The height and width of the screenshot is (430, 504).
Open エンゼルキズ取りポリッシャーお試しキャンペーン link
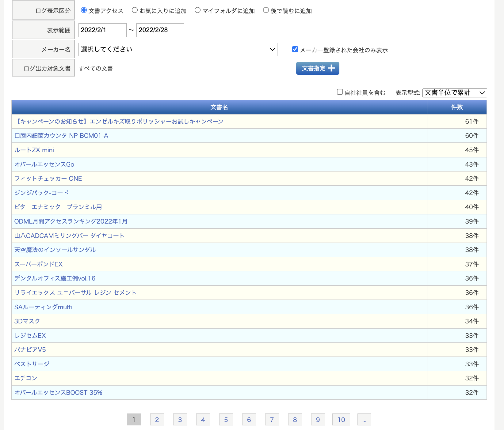point(119,122)
